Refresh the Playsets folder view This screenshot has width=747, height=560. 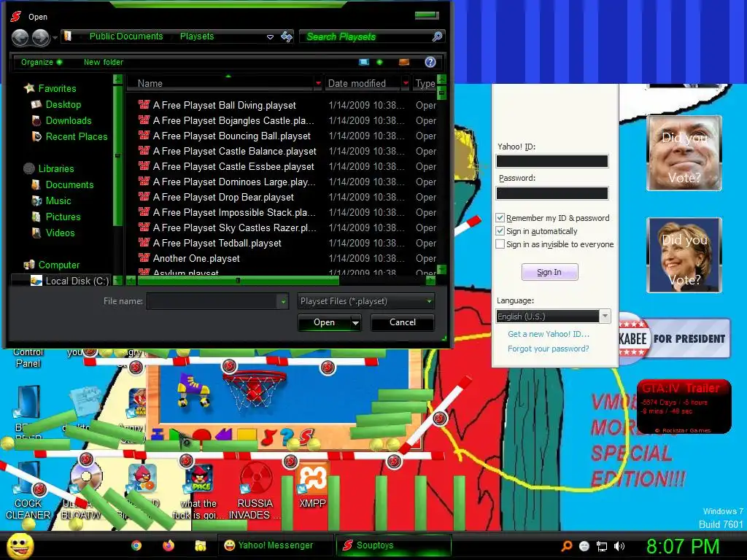tap(286, 36)
